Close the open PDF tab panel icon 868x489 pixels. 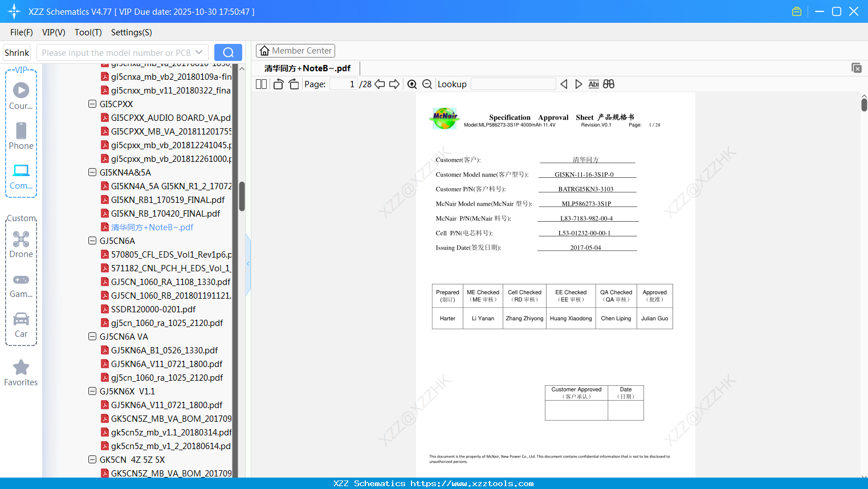(857, 68)
